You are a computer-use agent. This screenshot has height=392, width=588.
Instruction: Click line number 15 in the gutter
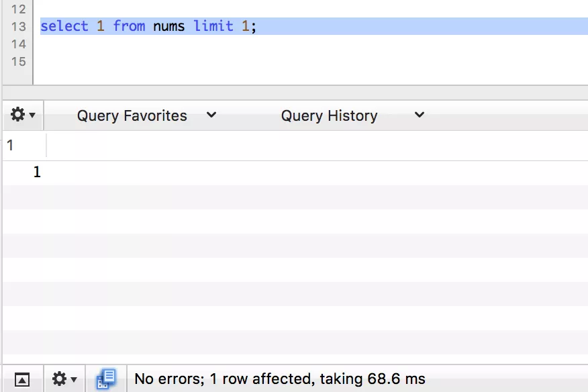pyautogui.click(x=18, y=62)
